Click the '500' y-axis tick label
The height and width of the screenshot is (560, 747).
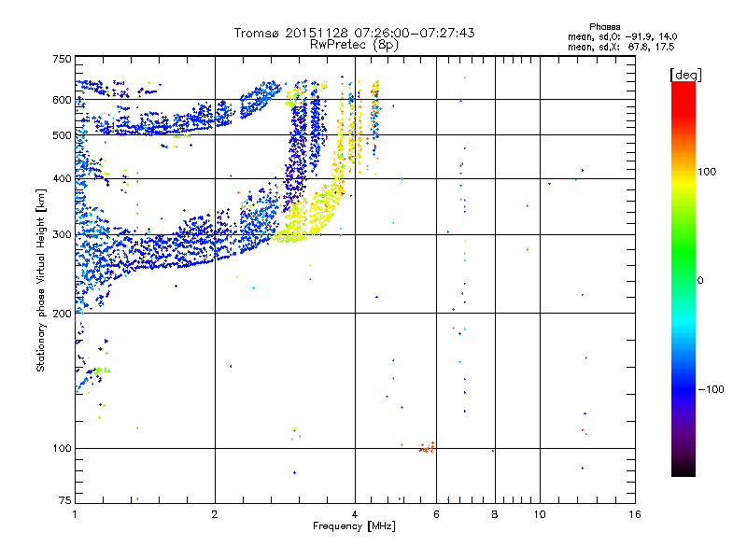pos(62,135)
